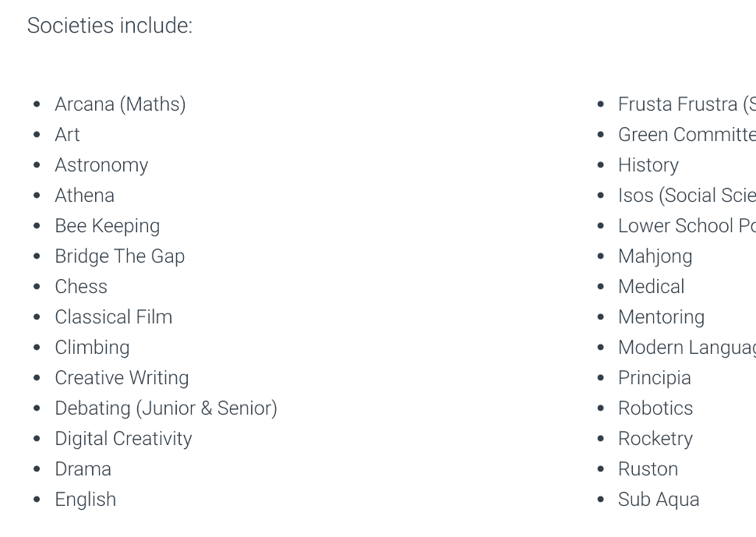Click the Mentoring list entry
The height and width of the screenshot is (537, 756).
point(661,316)
